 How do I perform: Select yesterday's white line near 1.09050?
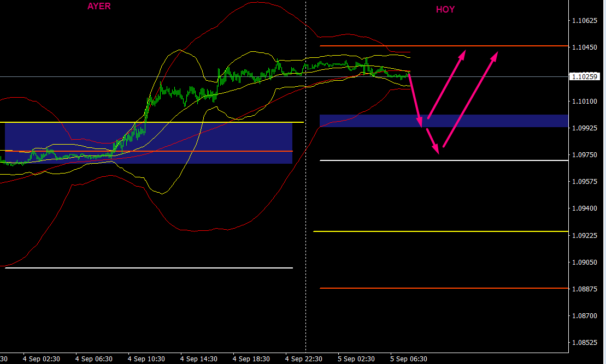point(148,268)
